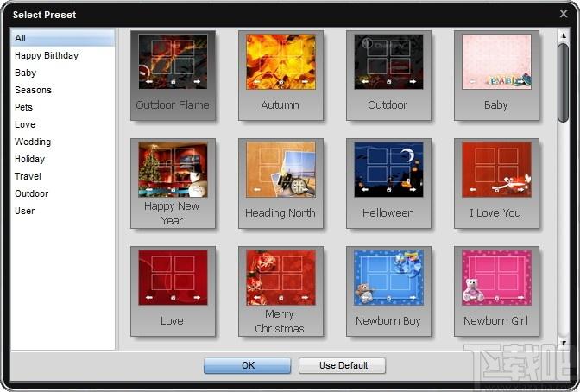Select the Merry Christmas preset

pyautogui.click(x=281, y=291)
